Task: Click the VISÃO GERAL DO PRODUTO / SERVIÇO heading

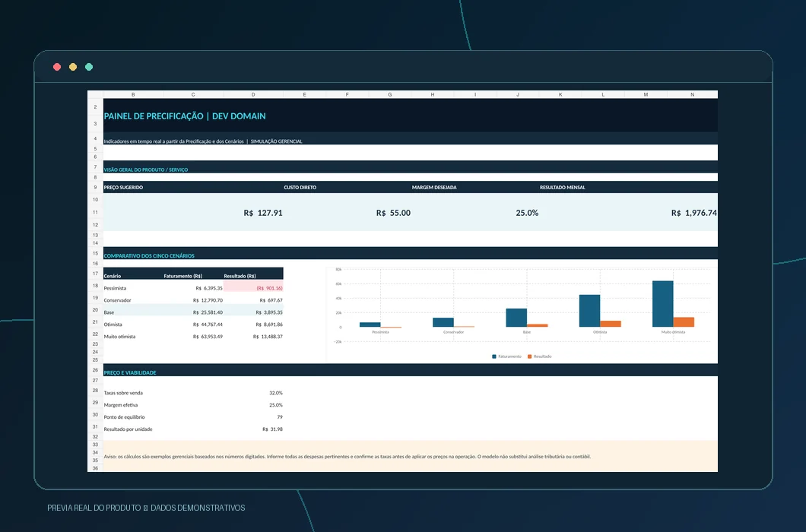Action: 146,169
